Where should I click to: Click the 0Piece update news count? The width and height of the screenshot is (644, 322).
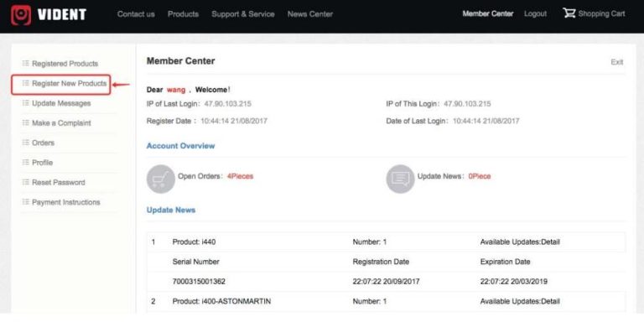pyautogui.click(x=480, y=176)
